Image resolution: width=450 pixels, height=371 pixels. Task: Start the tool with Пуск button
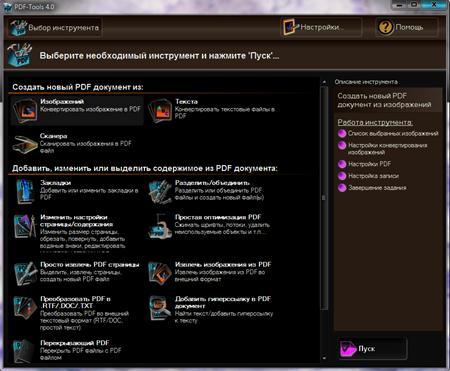(x=372, y=349)
